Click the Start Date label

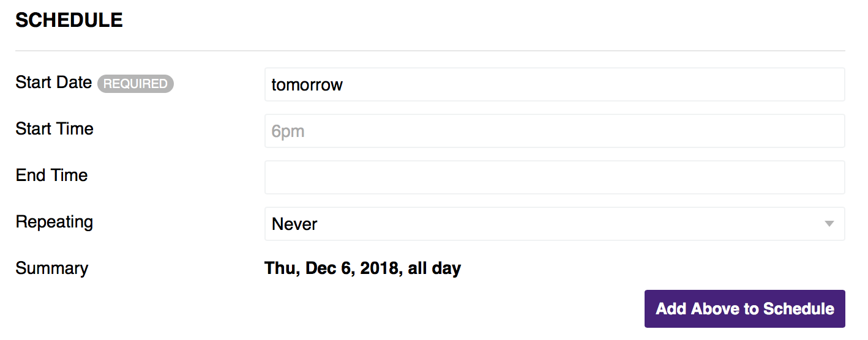pos(53,83)
